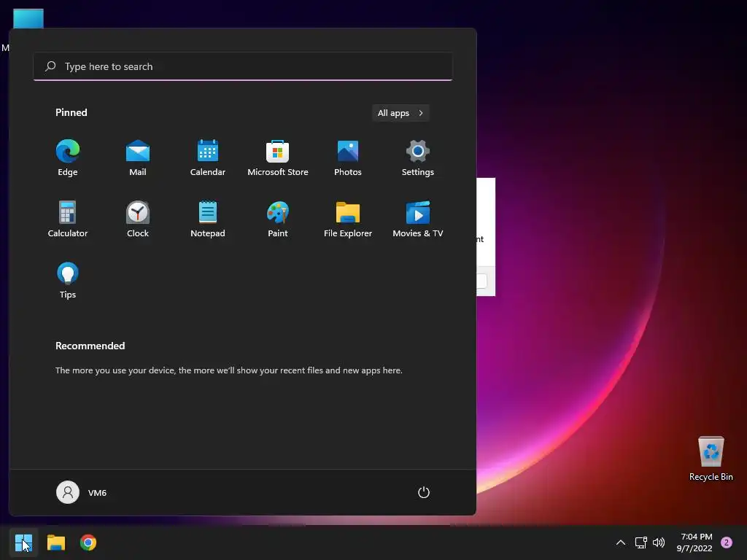Show hidden system tray icons

coord(621,542)
